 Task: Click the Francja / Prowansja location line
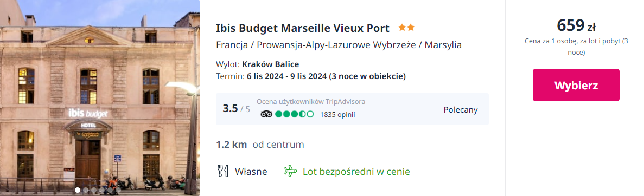tap(339, 45)
